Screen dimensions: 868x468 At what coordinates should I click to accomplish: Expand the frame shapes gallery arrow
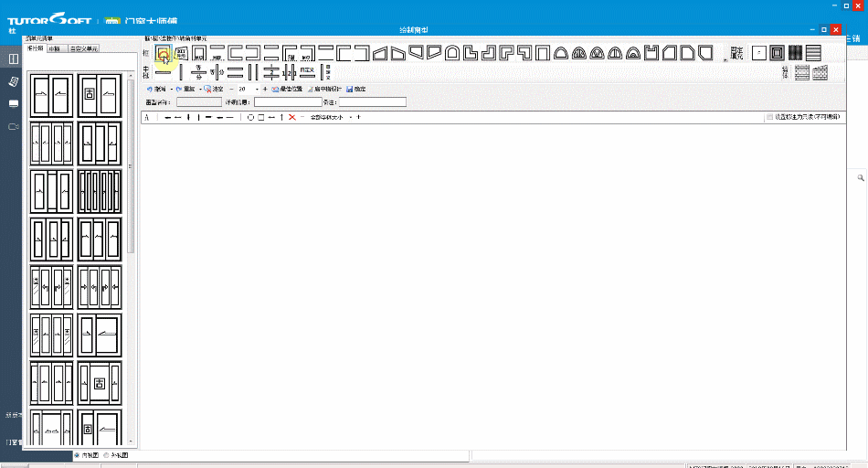tap(725, 58)
